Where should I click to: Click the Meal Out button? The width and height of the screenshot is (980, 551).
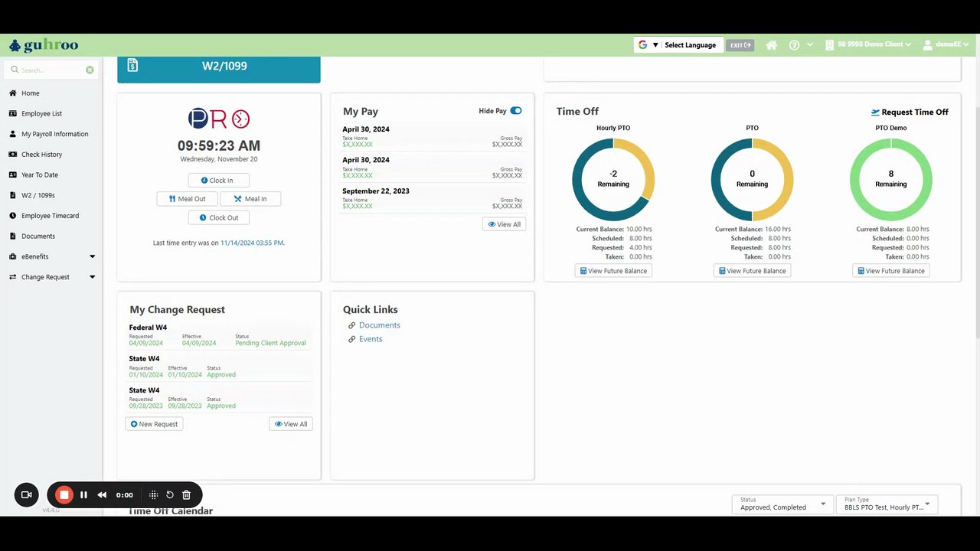pos(188,199)
